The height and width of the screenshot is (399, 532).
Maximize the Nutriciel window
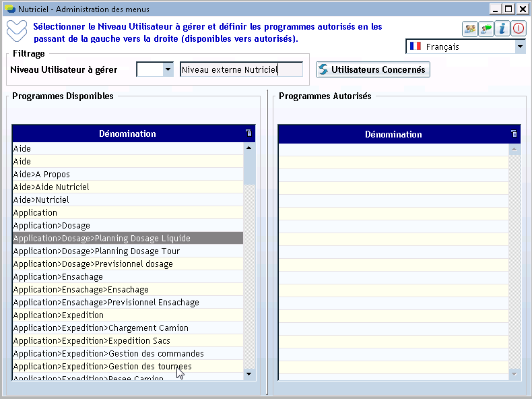coord(508,9)
